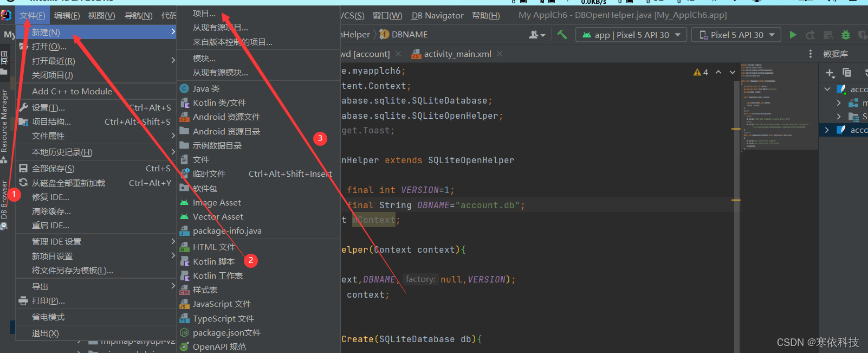Open the DB Browser side tool window
The height and width of the screenshot is (353, 868).
coord(4,205)
